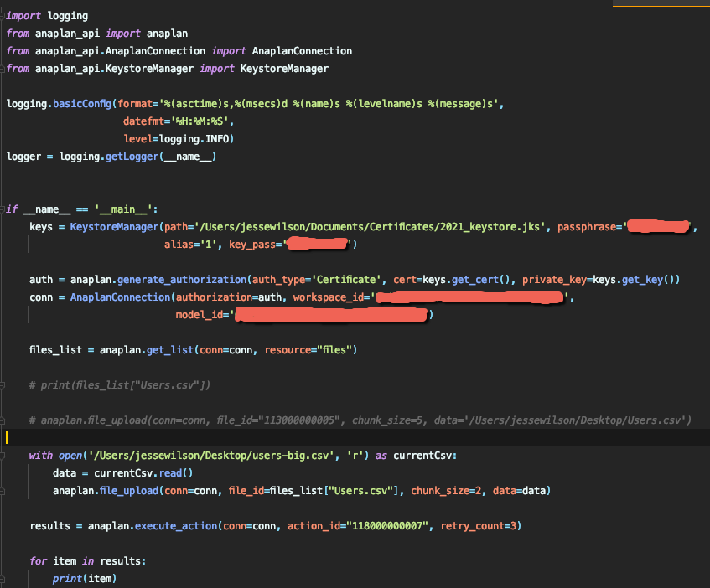Collapse the fold marker beside 'if __name__' line
The width and height of the screenshot is (710, 588).
pos(3,209)
